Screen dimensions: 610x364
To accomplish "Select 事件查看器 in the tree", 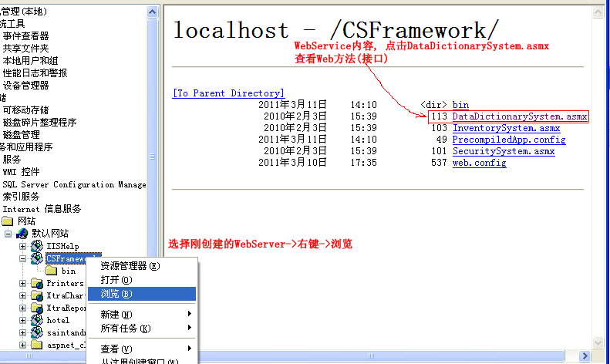I will pyautogui.click(x=25, y=36).
